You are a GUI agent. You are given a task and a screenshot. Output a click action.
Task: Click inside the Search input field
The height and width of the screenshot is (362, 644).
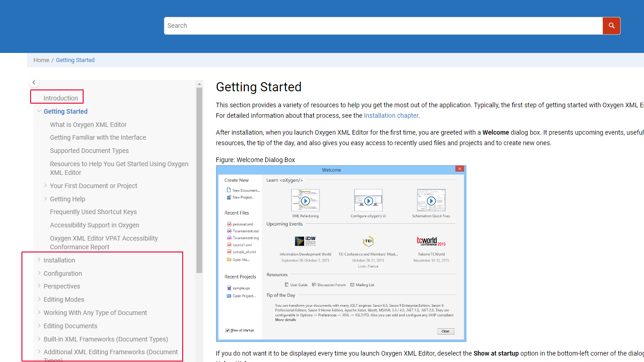[x=383, y=26]
